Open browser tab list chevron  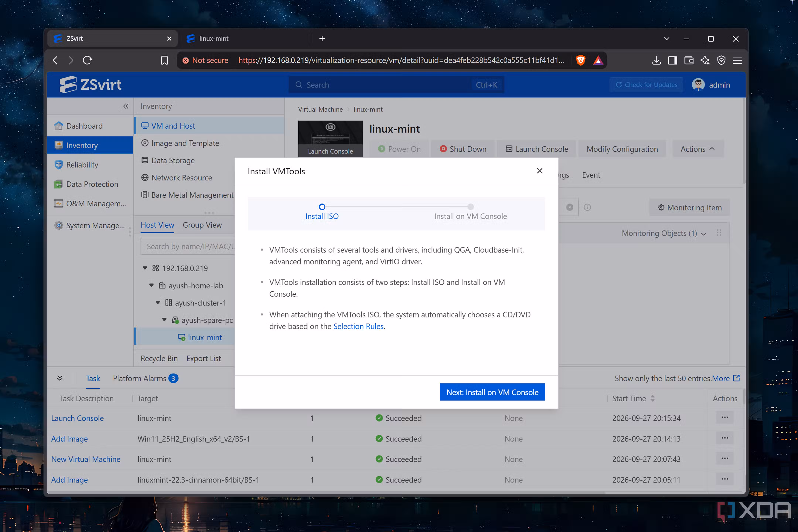click(x=667, y=38)
